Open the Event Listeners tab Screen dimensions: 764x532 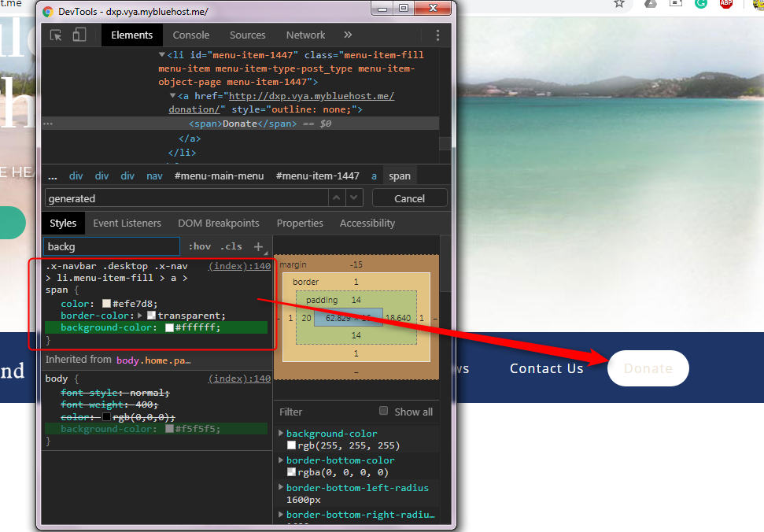coord(127,223)
